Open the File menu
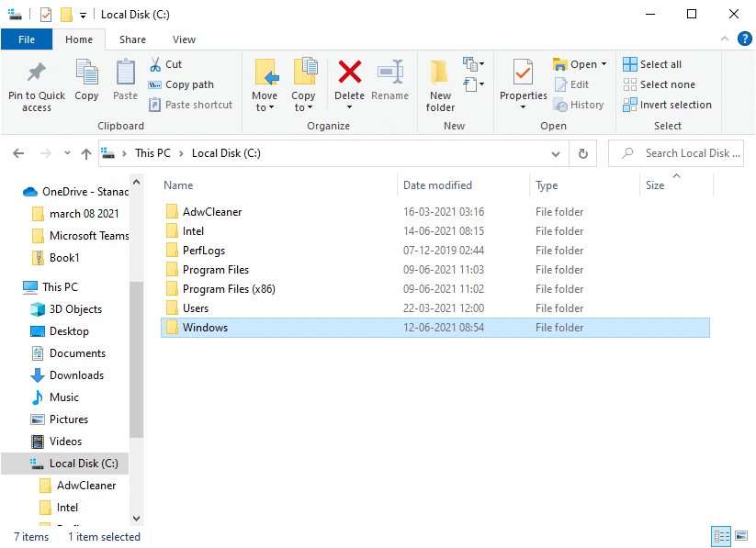 (27, 39)
